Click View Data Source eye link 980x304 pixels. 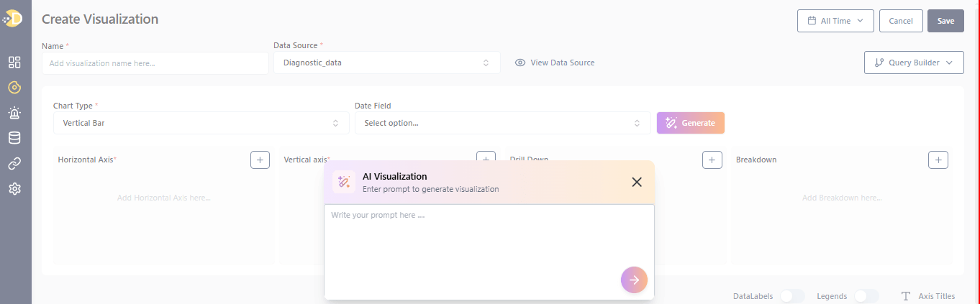point(555,63)
